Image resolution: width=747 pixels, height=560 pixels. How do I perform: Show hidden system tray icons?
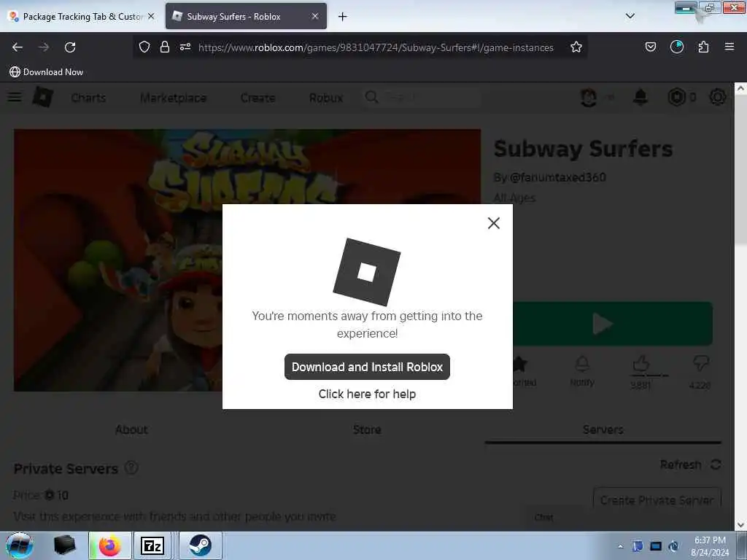pos(620,547)
